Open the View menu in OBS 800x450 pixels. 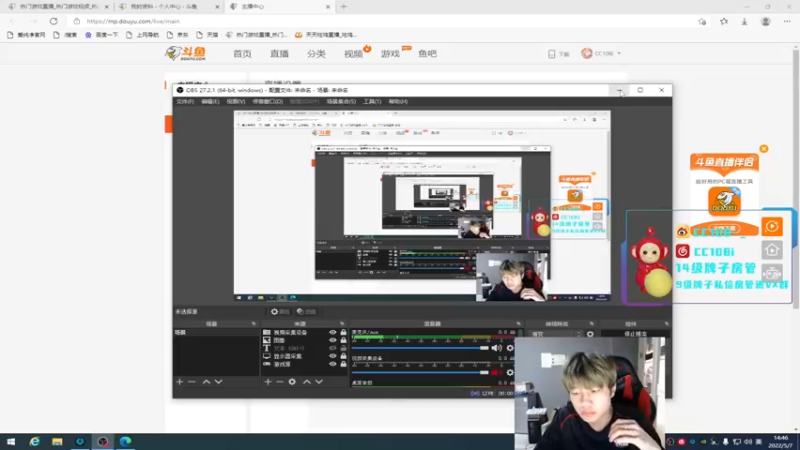[236, 102]
